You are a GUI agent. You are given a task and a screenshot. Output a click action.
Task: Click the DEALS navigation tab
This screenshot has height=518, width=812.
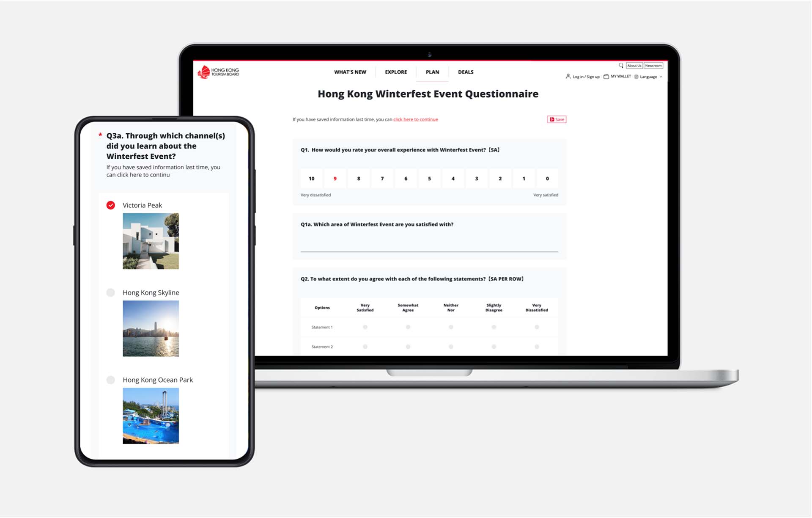click(x=467, y=72)
